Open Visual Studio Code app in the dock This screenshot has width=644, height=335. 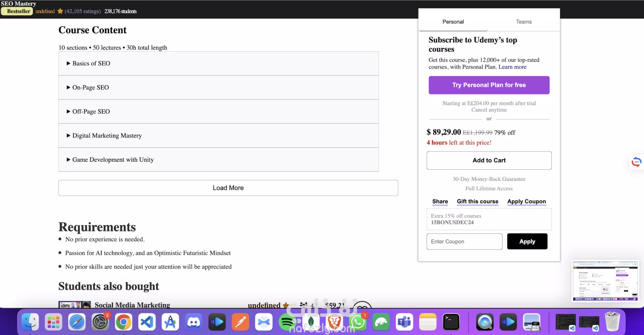[147, 322]
